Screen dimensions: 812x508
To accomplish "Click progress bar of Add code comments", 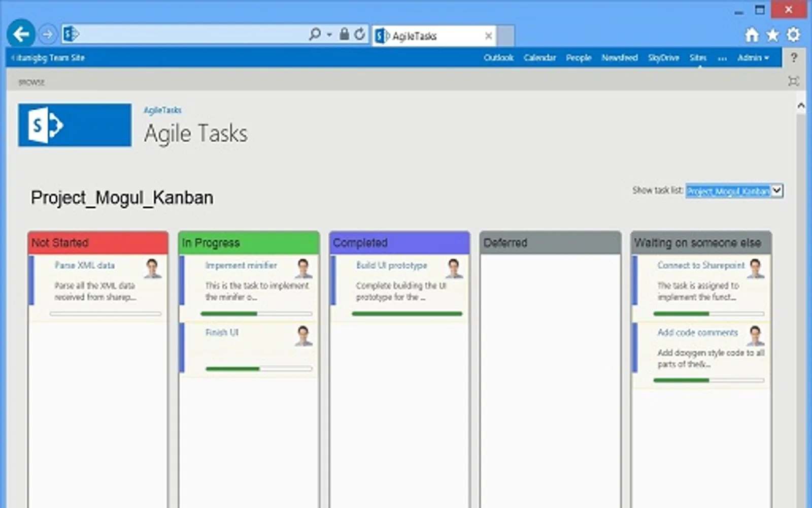I will pyautogui.click(x=708, y=380).
